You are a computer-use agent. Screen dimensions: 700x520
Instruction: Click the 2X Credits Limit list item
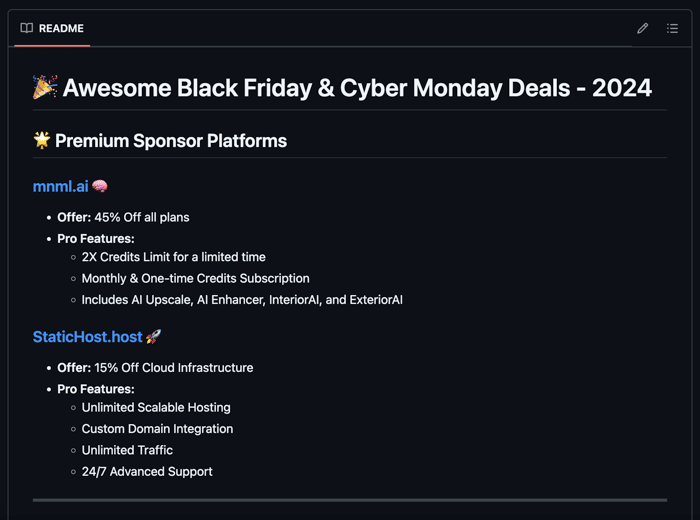174,257
